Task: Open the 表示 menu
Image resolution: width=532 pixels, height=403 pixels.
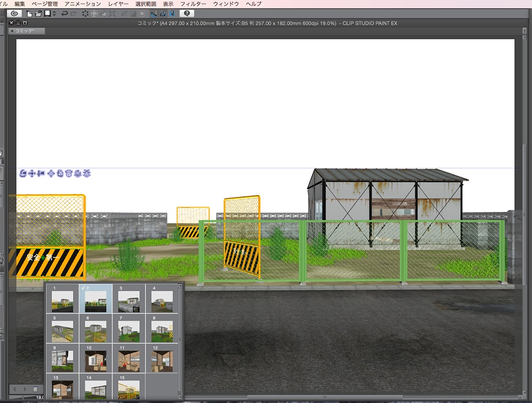Action: [168, 4]
